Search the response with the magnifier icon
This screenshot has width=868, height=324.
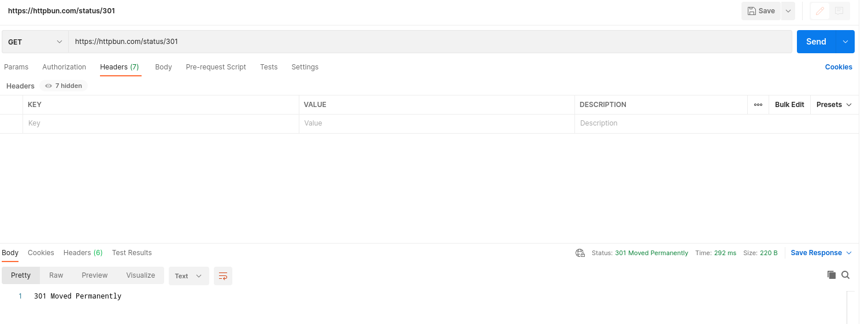tap(845, 275)
